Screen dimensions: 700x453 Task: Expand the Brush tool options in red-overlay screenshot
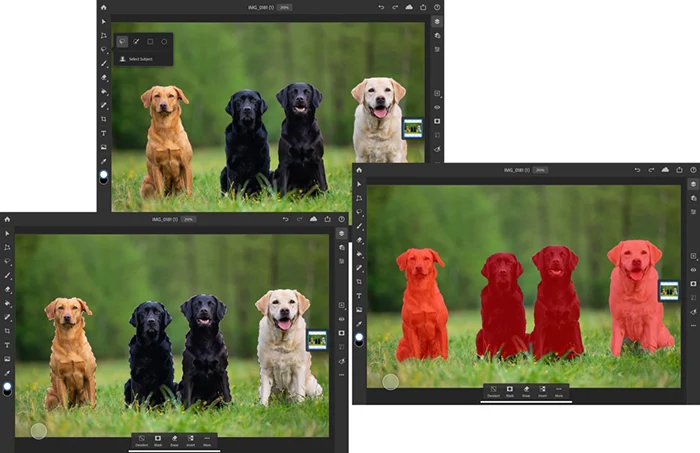(359, 226)
